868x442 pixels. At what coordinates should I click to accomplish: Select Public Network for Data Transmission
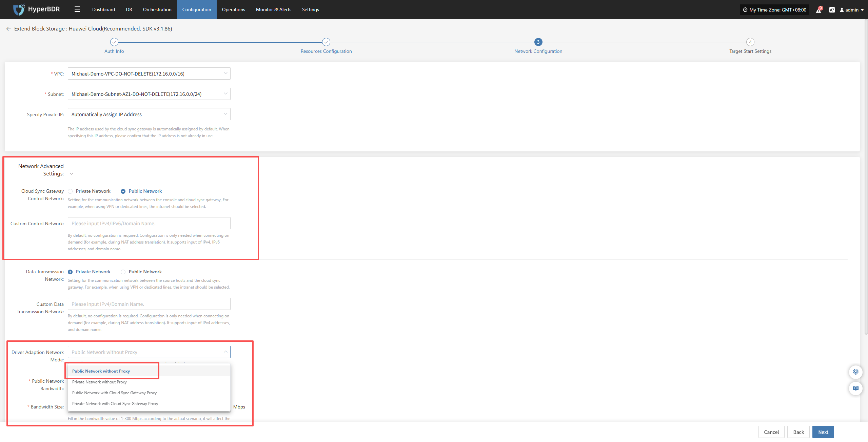123,272
